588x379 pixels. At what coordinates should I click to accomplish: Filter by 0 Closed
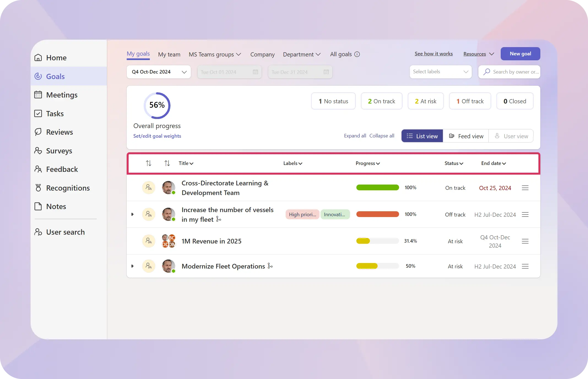(515, 101)
